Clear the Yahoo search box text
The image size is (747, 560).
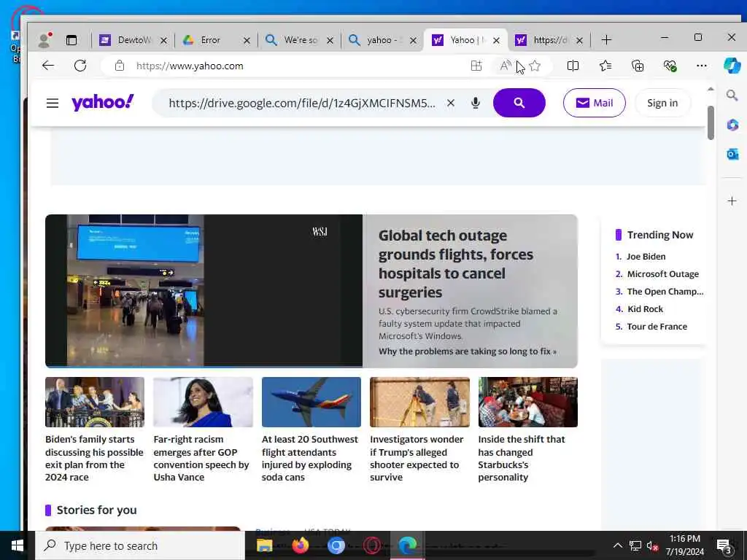click(x=451, y=103)
